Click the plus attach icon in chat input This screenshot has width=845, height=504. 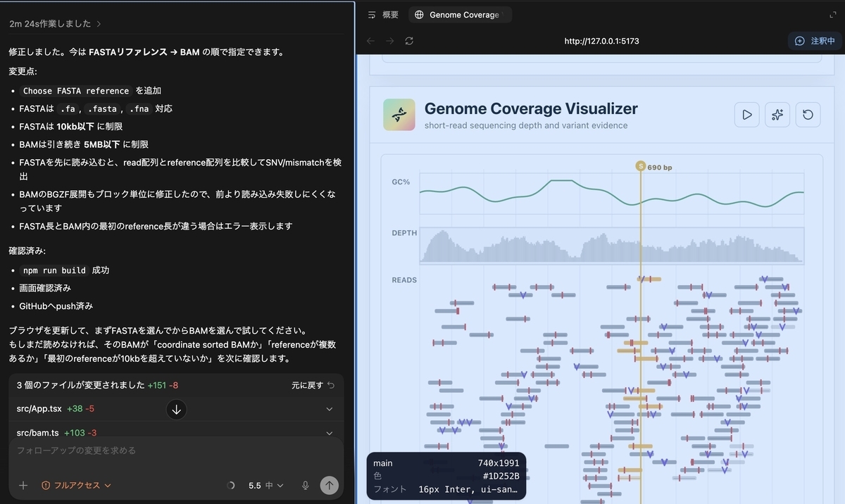pyautogui.click(x=23, y=485)
